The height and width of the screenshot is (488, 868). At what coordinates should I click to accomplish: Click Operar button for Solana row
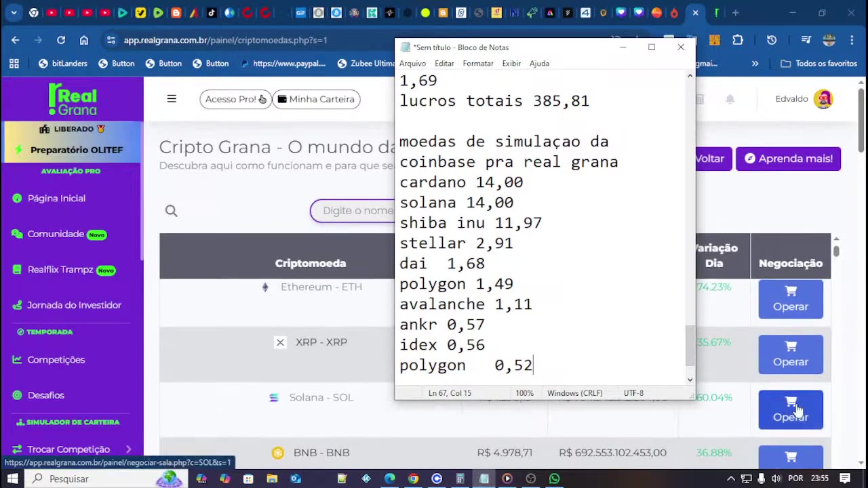[791, 409]
